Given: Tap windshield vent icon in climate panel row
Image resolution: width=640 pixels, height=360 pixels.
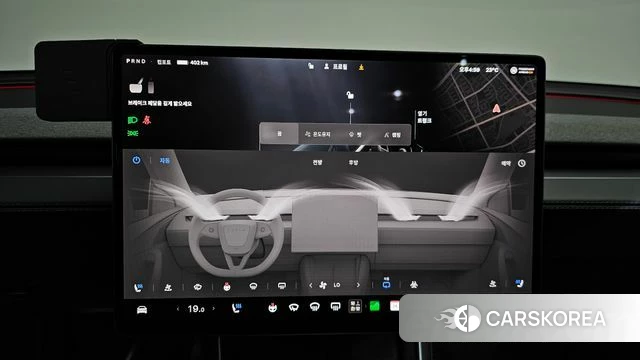Looking at the screenshot, I should [198, 287].
